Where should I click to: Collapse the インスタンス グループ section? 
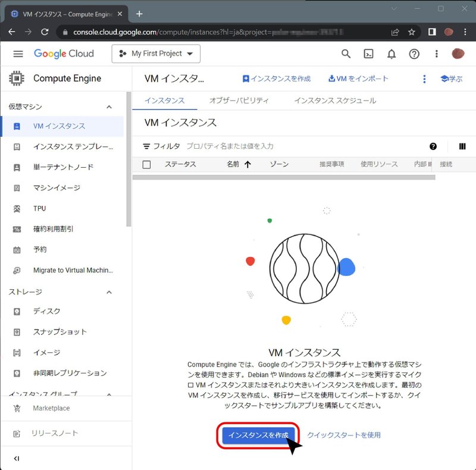point(109,394)
